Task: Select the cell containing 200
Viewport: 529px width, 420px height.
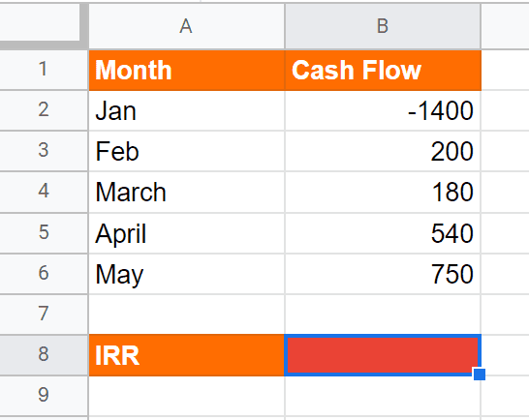Action: [x=383, y=151]
